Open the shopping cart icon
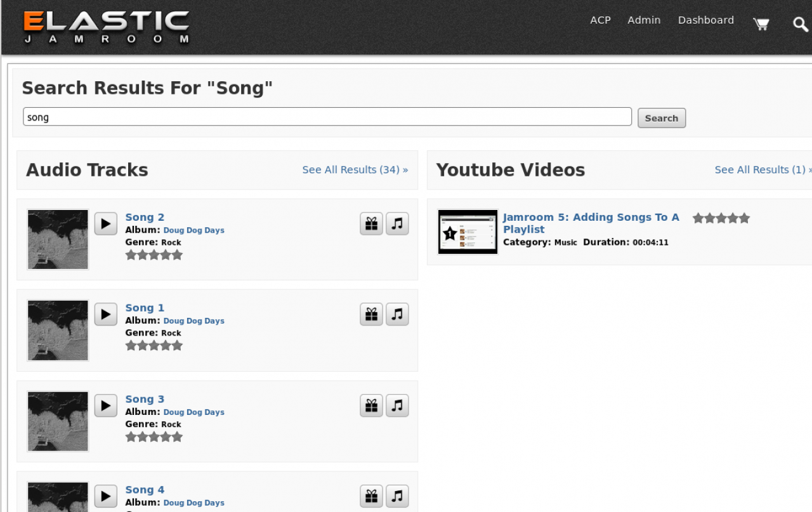 761,24
